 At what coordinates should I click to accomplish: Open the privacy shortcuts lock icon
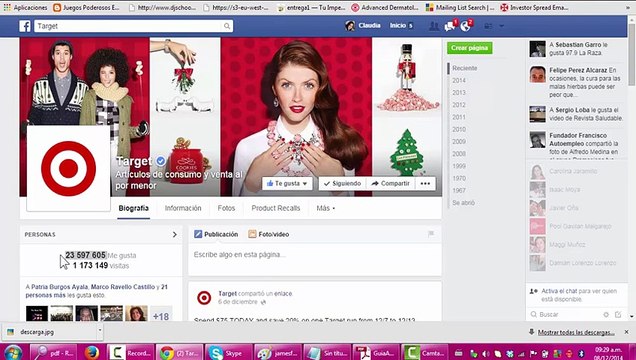pos(488,26)
